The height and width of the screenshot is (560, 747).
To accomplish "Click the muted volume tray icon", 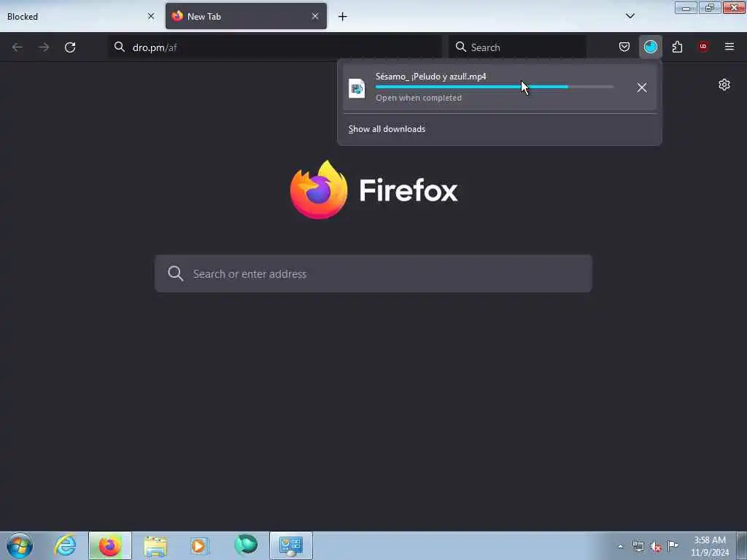I will 656,547.
